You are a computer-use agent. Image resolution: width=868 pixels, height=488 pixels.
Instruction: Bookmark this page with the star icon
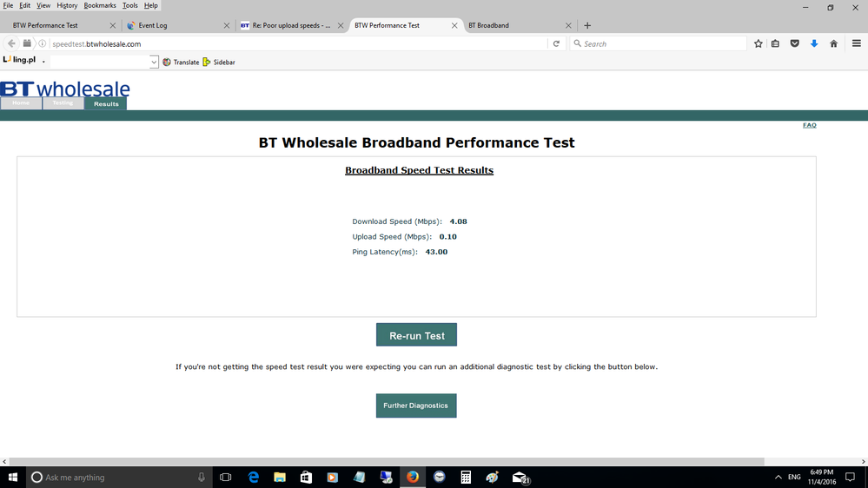(759, 43)
